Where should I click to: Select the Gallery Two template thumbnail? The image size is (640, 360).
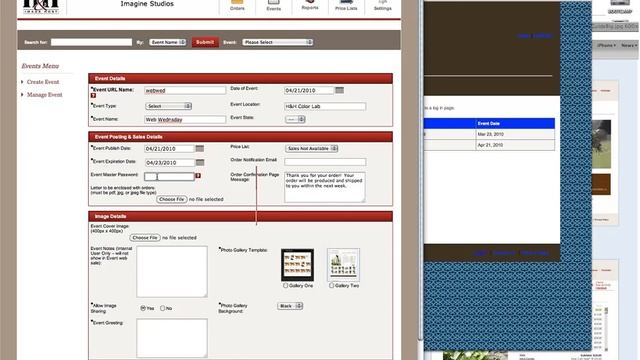point(343,265)
